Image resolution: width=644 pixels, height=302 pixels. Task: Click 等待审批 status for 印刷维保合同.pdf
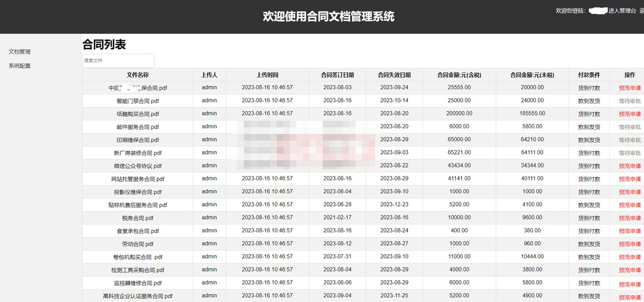click(x=630, y=140)
